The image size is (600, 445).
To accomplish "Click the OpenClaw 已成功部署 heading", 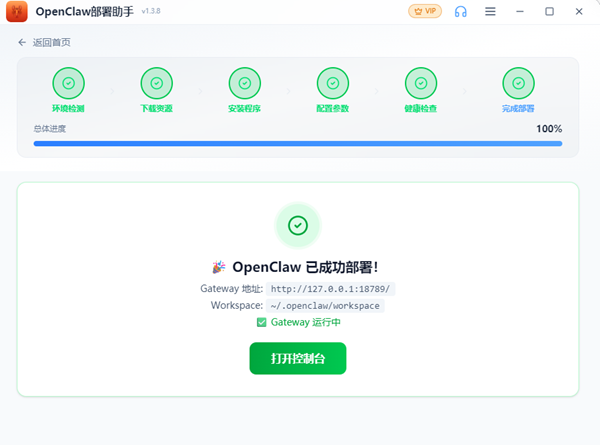I will [305, 267].
